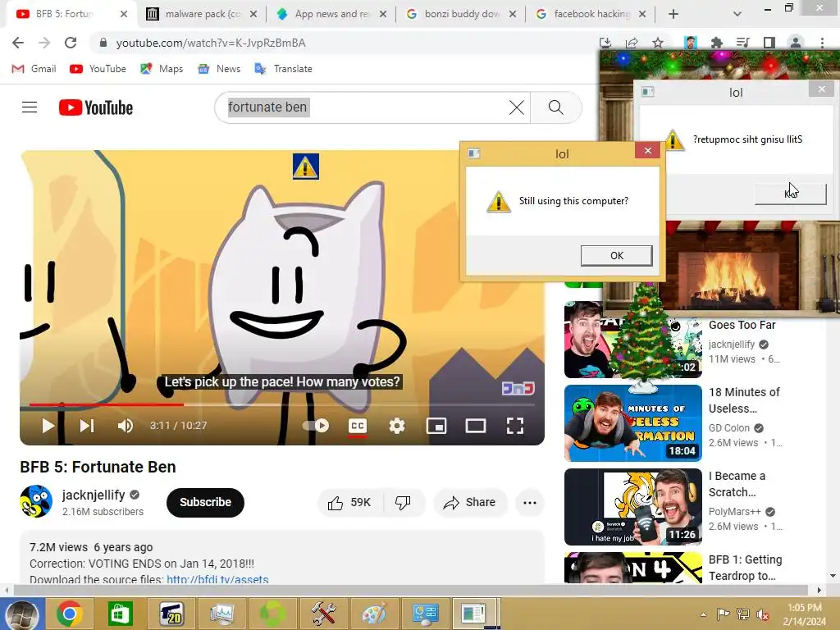This screenshot has width=840, height=630.
Task: Switch to the malware pack tab
Action: tap(202, 14)
